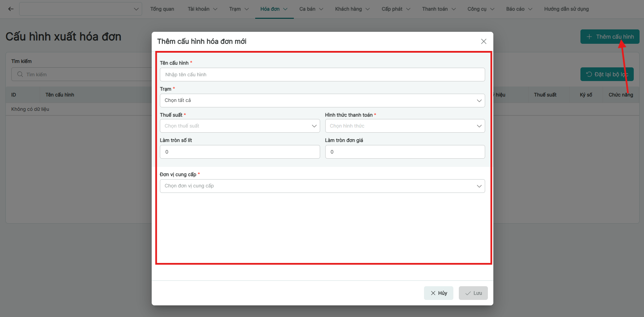Close the invoice configuration dialog

[x=483, y=41]
